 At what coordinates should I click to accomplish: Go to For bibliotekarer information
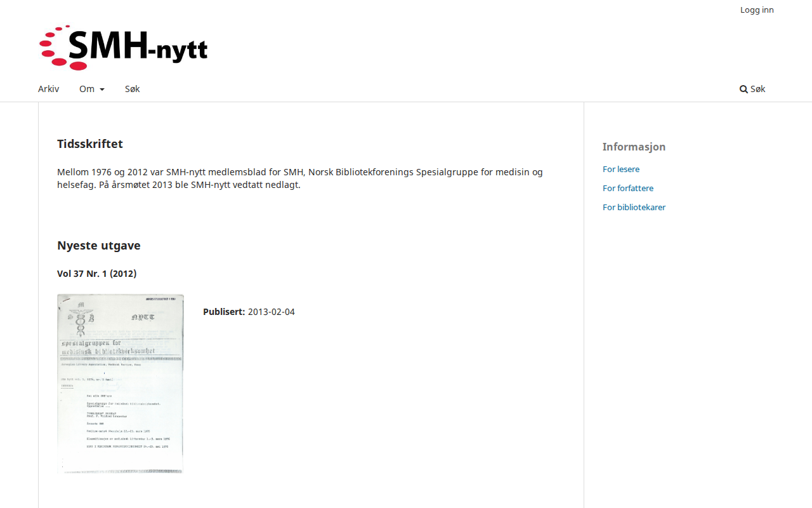pyautogui.click(x=634, y=207)
